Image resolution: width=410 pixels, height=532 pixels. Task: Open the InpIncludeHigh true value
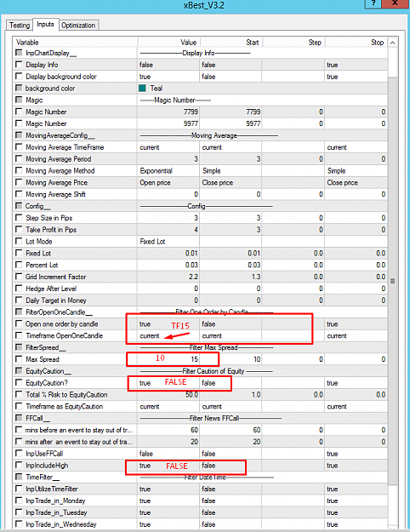coord(145,466)
